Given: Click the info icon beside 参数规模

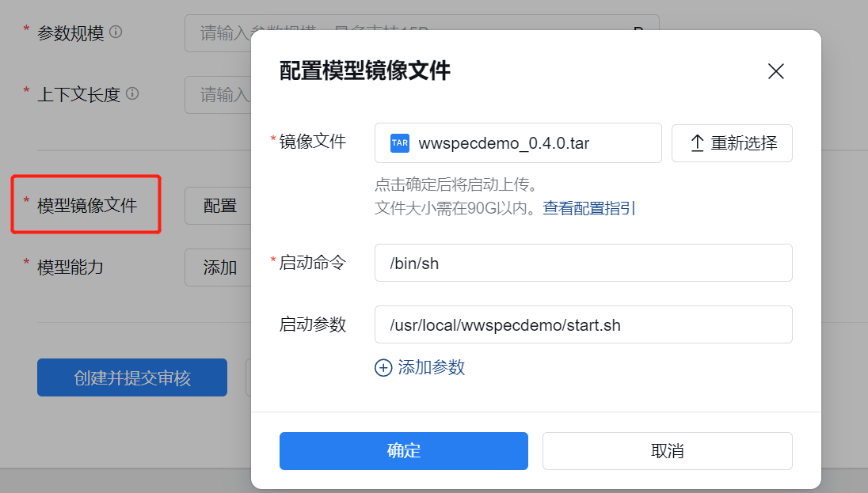Looking at the screenshot, I should pyautogui.click(x=116, y=32).
